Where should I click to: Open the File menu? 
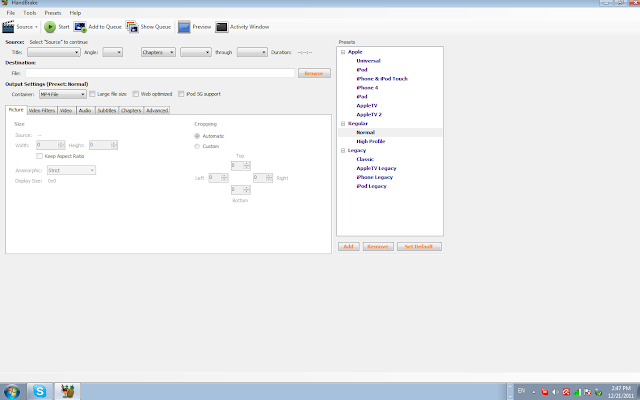pos(11,13)
